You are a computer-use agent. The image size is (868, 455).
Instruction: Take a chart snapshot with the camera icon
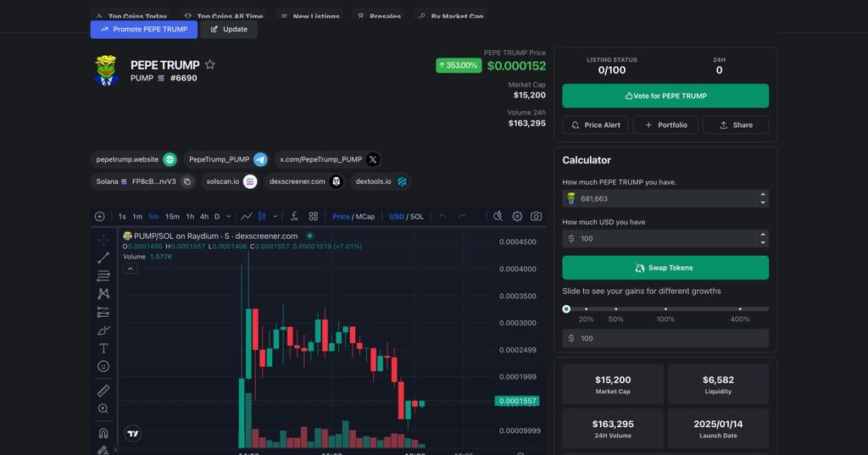click(536, 216)
